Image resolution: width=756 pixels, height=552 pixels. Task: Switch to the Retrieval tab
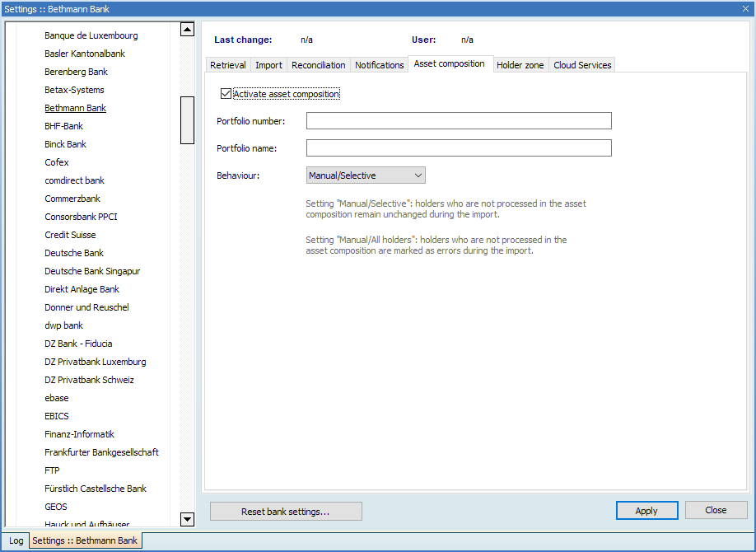[227, 65]
